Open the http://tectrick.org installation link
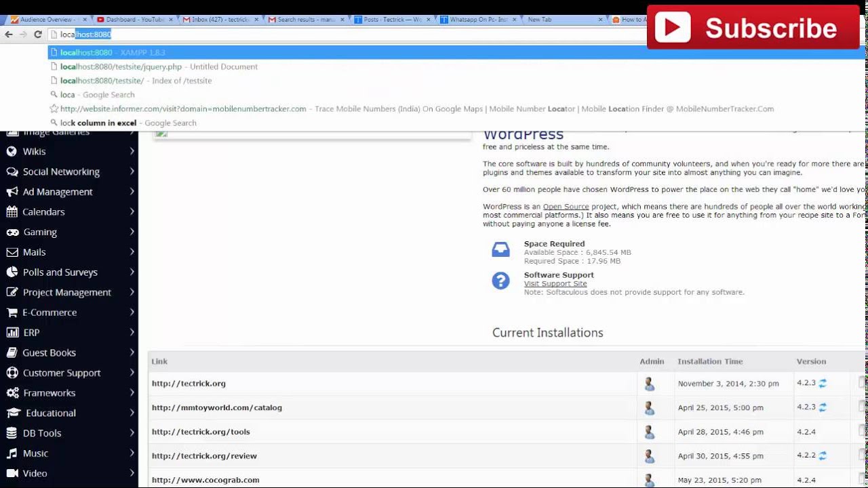Image resolution: width=868 pixels, height=488 pixels. click(189, 384)
